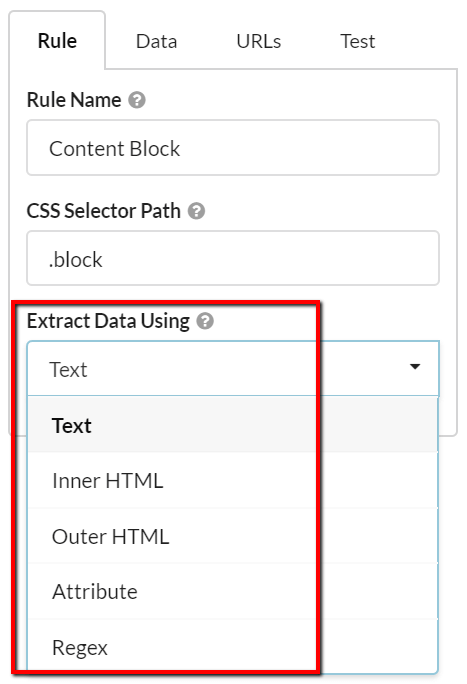
Task: Select the Regex extraction option
Action: click(x=233, y=646)
